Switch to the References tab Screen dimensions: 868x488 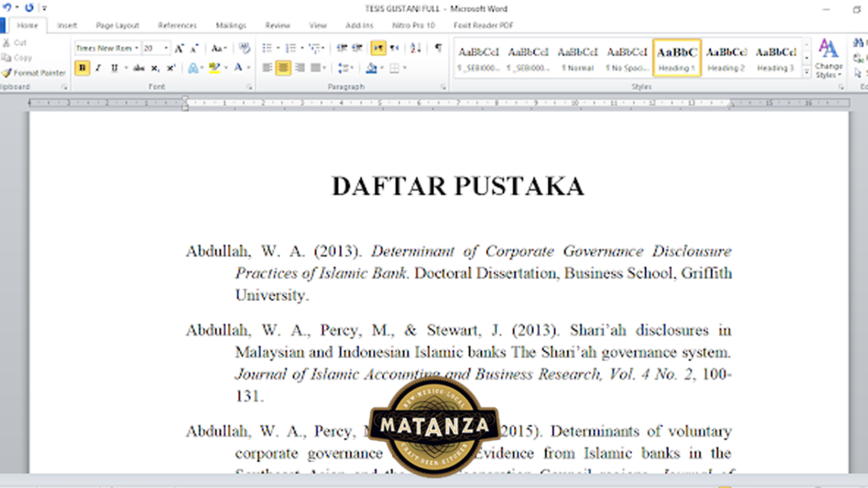(177, 26)
